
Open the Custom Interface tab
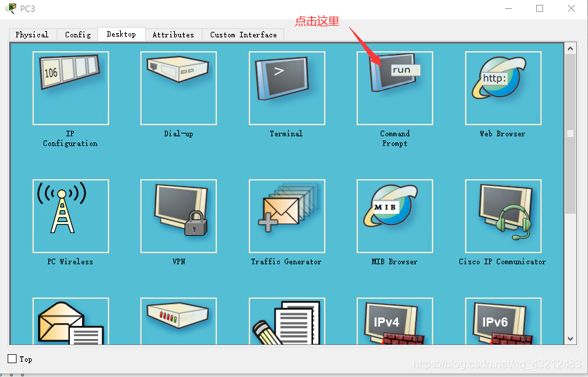[x=243, y=35]
